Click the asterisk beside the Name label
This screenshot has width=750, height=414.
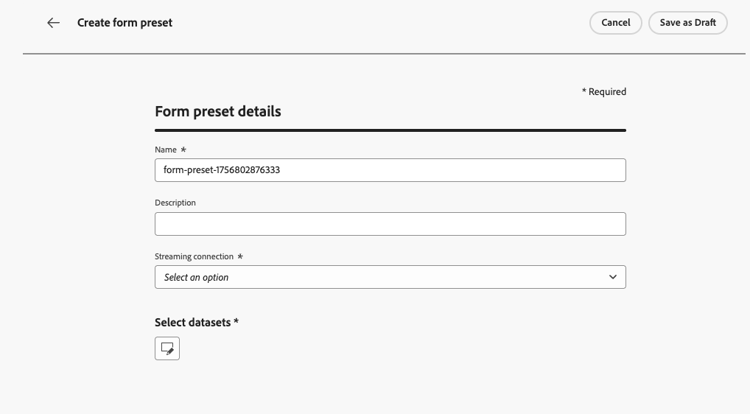[x=183, y=150]
